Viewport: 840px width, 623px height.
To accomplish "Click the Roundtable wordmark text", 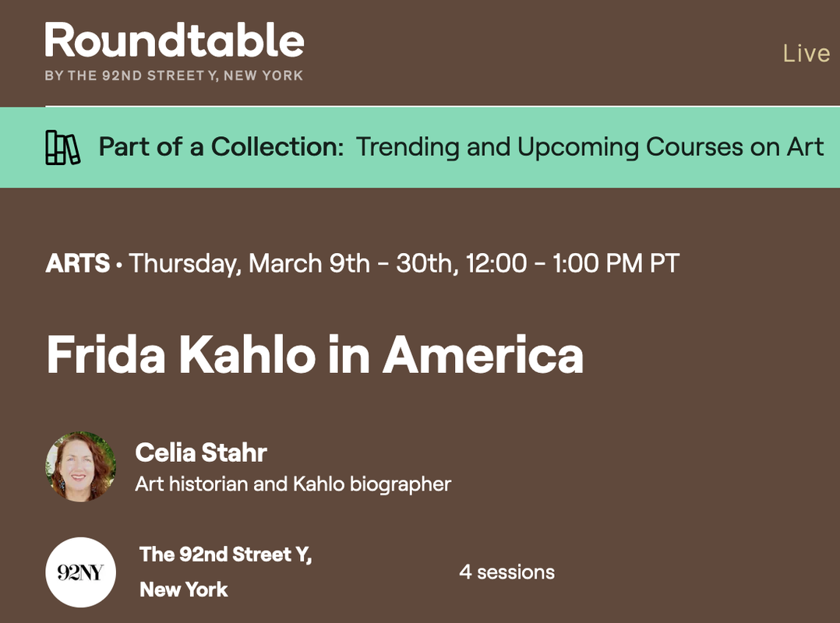I will [174, 40].
